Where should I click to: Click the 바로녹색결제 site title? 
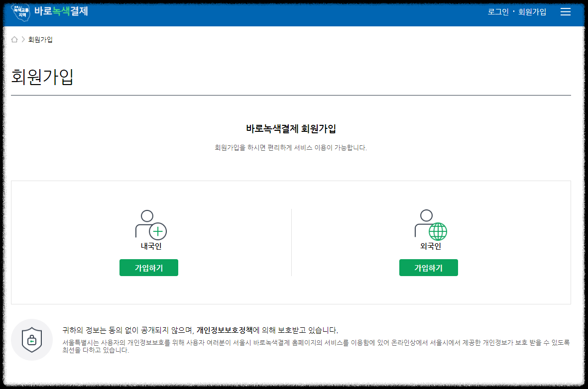coord(61,11)
